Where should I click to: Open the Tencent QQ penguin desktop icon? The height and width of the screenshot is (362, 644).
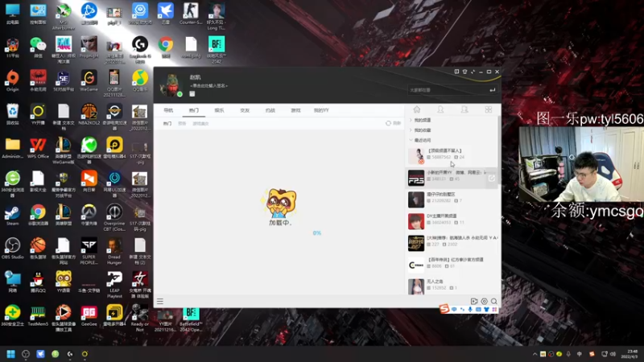(x=38, y=282)
